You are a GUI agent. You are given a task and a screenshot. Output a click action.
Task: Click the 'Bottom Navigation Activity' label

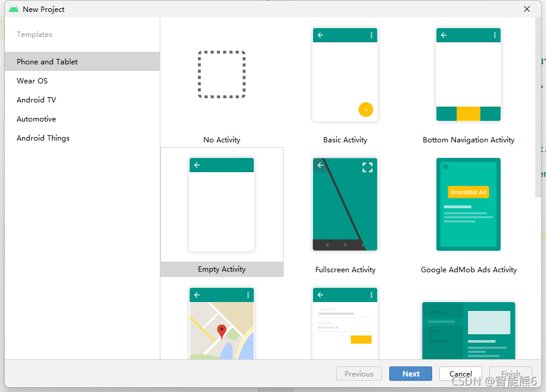tap(469, 140)
